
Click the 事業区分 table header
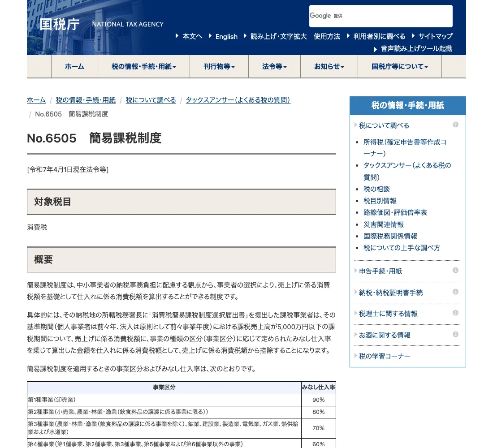coord(164,388)
